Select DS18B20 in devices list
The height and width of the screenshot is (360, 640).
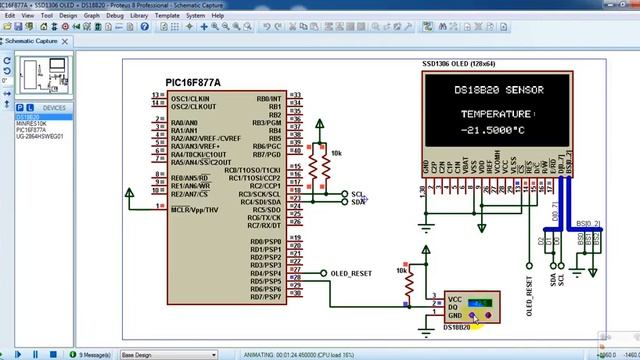(44, 117)
